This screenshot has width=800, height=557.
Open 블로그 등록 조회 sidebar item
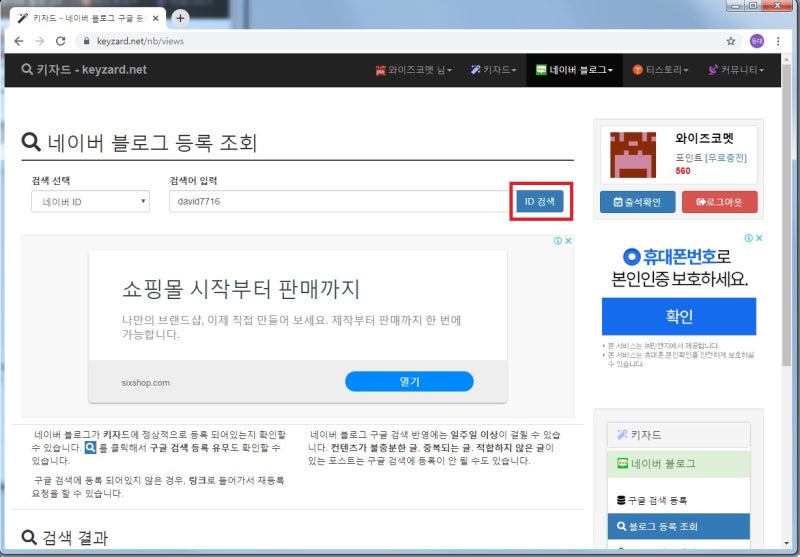679,526
